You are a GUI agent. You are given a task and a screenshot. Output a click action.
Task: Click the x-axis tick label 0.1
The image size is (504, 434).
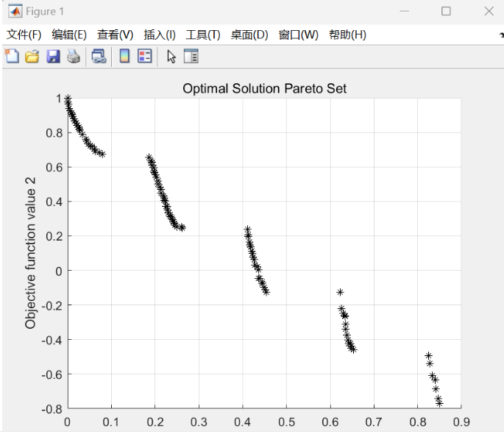click(111, 422)
